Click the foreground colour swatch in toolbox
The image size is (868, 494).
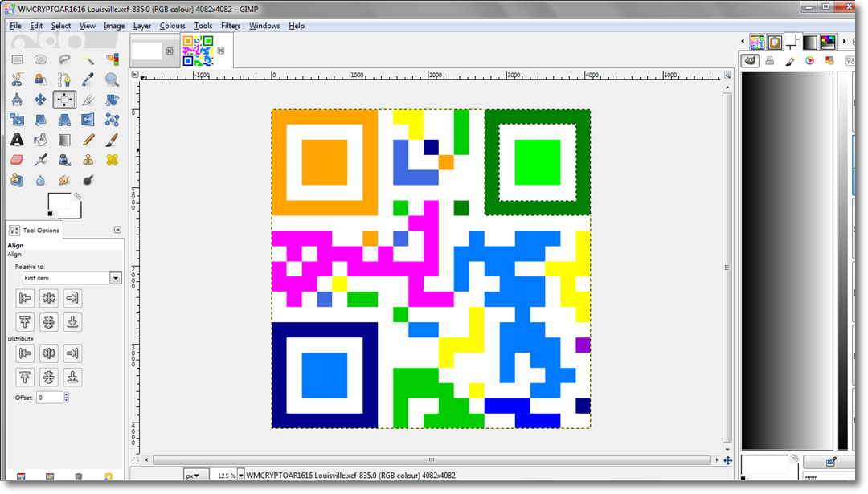tap(59, 202)
